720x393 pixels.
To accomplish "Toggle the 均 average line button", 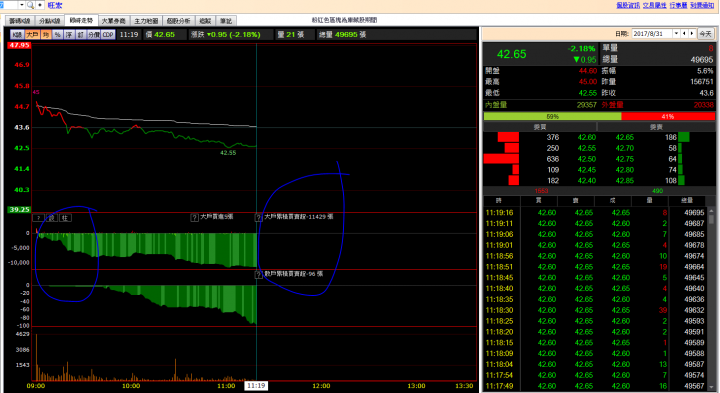I will click(x=46, y=34).
